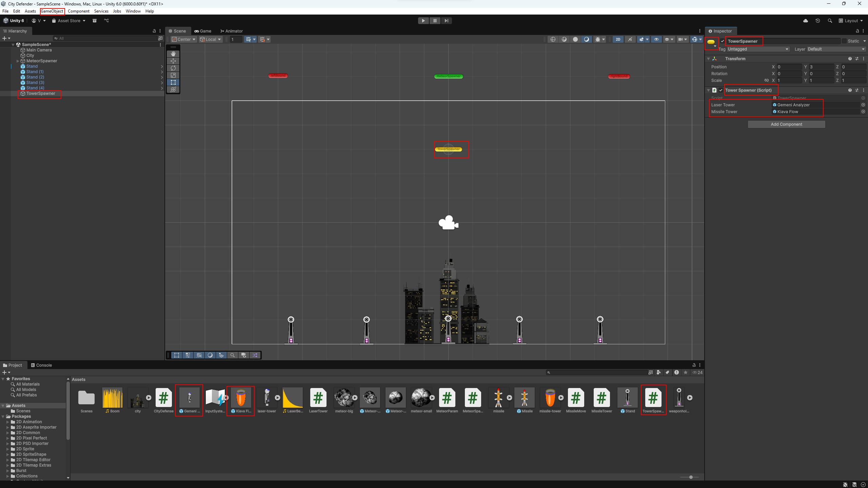Open the Undo History icon
The width and height of the screenshot is (868, 488).
pos(818,21)
